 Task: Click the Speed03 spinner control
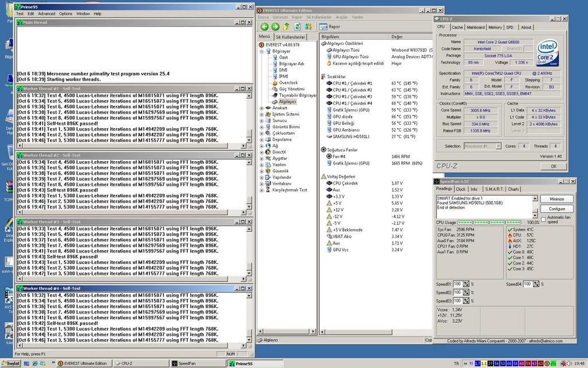point(466,301)
